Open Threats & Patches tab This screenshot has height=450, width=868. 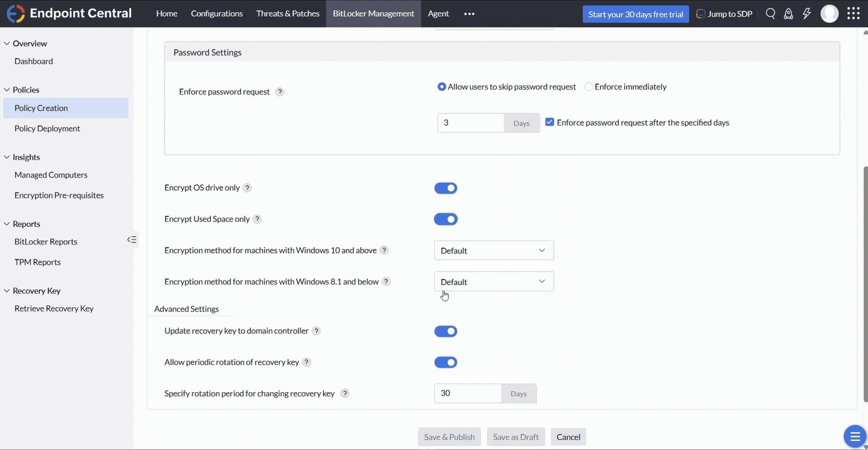pos(288,14)
